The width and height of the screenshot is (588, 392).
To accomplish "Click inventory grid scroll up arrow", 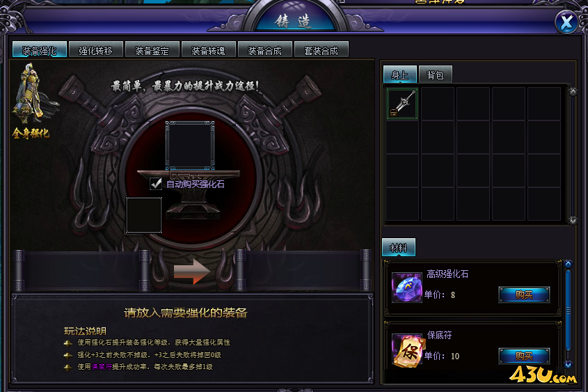I will 573,91.
